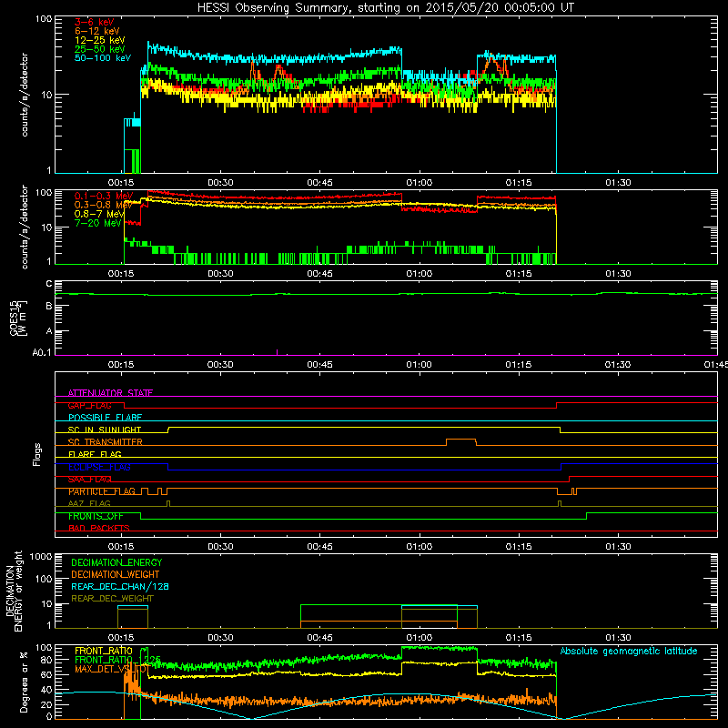Screen dimensions: 728x728
Task: Click the 00:15 tick label under top plot
Action: tap(121, 183)
